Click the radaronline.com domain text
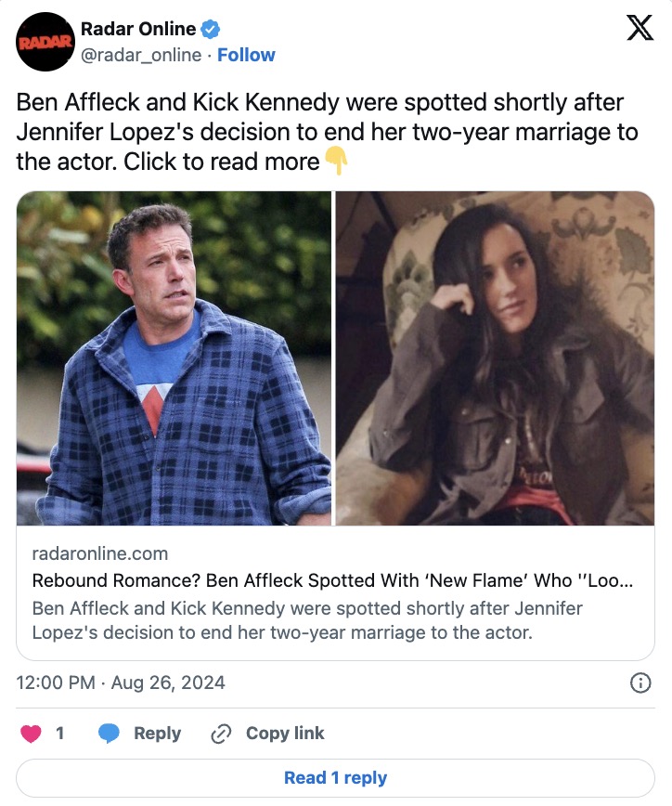The height and width of the screenshot is (806, 672). click(100, 553)
